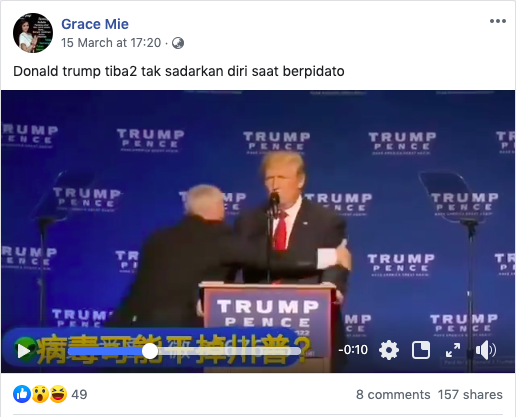
Task: Open Grace Mie profile picture
Action: click(33, 33)
